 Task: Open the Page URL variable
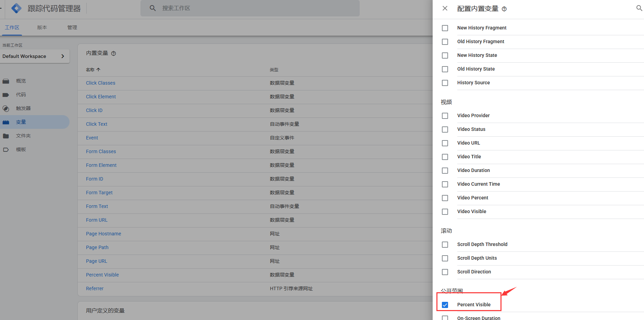click(x=97, y=261)
